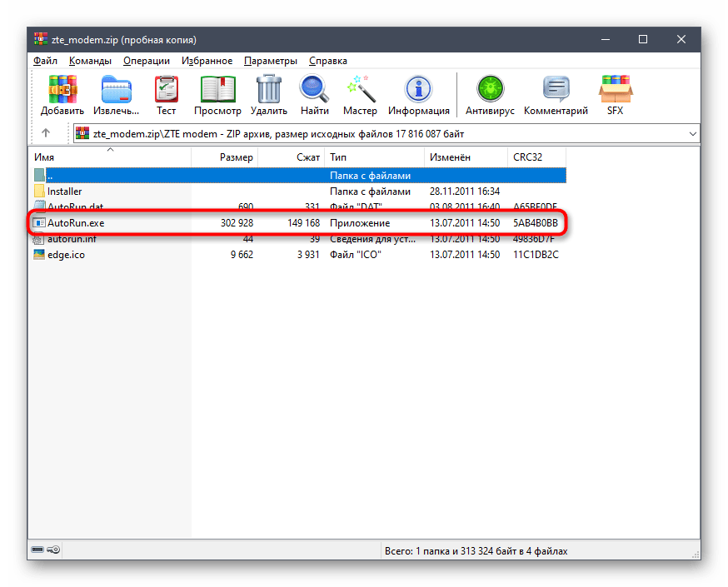The width and height of the screenshot is (728, 587).
Task: Click archive icon in address bar
Action: (82, 134)
